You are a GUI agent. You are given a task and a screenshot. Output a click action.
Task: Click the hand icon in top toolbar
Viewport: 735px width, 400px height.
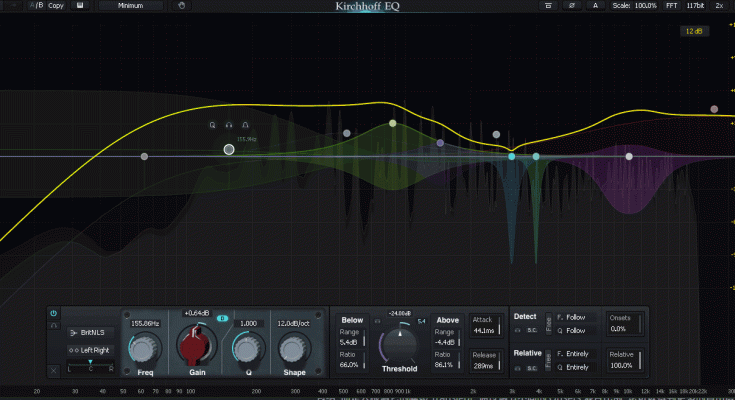click(180, 5)
